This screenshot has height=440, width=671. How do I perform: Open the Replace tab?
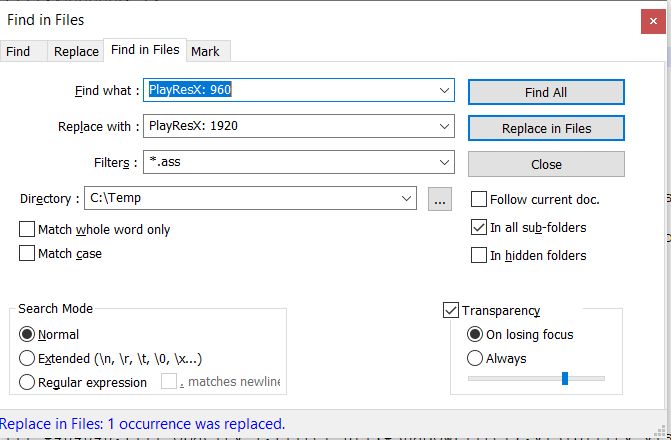pyautogui.click(x=76, y=51)
